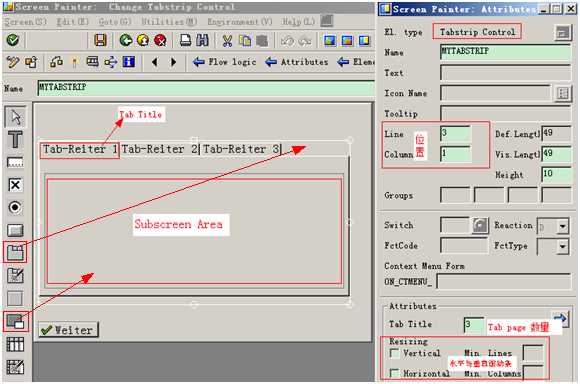Click the Def. Length field

click(x=556, y=134)
